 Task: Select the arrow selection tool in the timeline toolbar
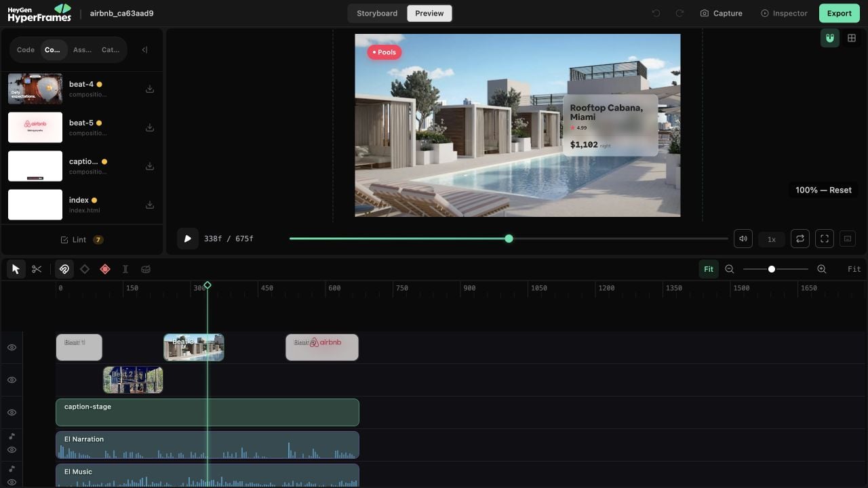(x=16, y=269)
